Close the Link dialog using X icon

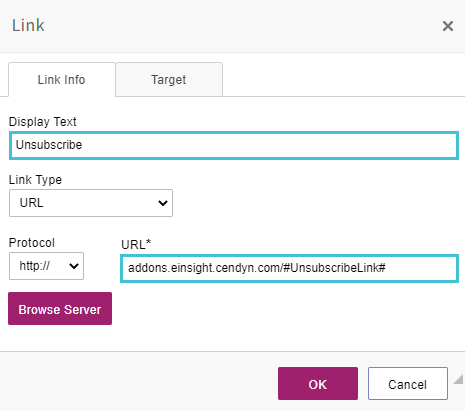click(x=448, y=26)
